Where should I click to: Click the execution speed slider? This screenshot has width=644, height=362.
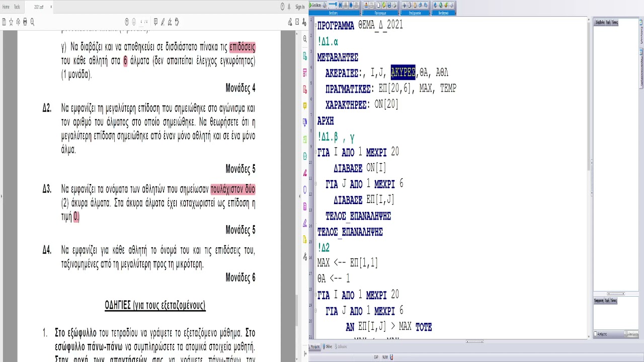333,5
